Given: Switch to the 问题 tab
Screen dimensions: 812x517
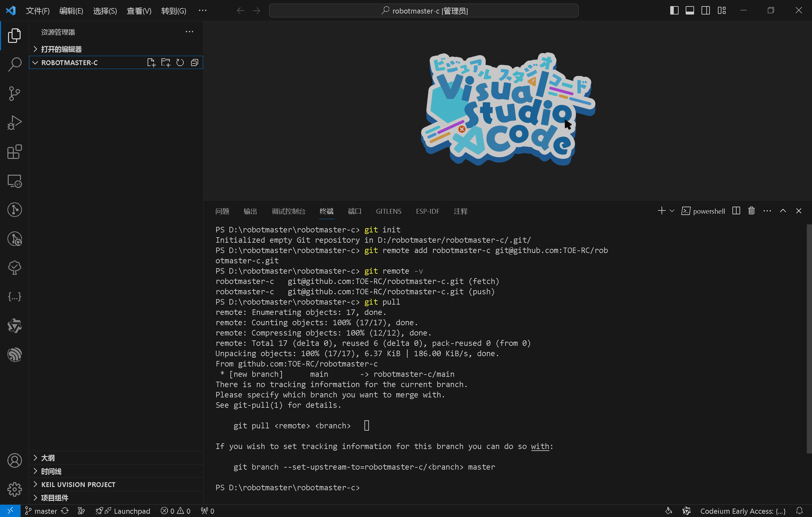Looking at the screenshot, I should coord(222,211).
